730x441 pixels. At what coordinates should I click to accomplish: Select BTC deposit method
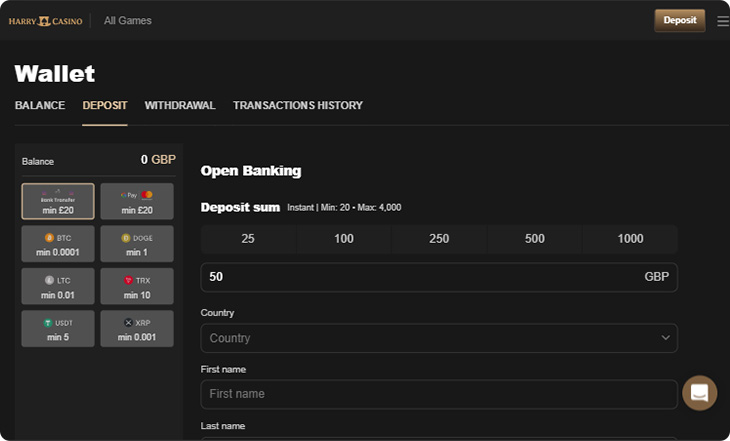tap(58, 244)
